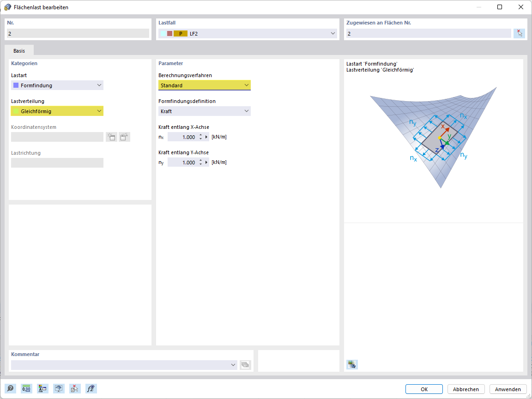Confirm the dialog with OK
The width and height of the screenshot is (532, 399).
[423, 389]
